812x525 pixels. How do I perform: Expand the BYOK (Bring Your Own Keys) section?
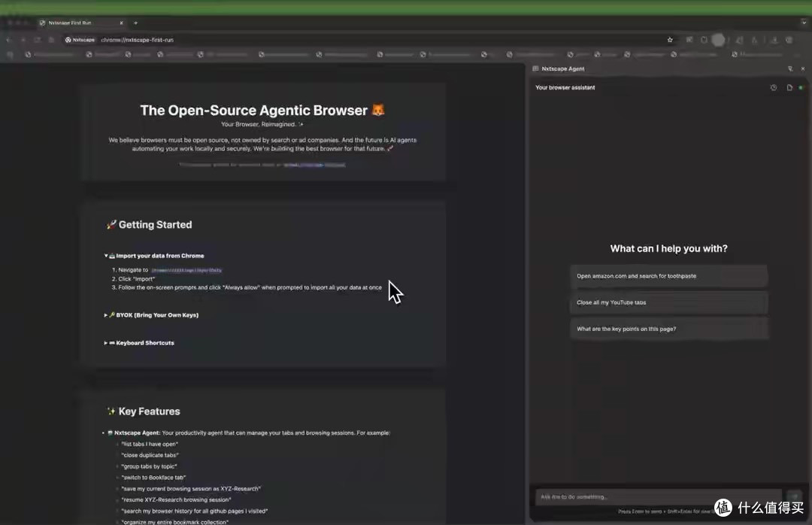[x=151, y=315]
